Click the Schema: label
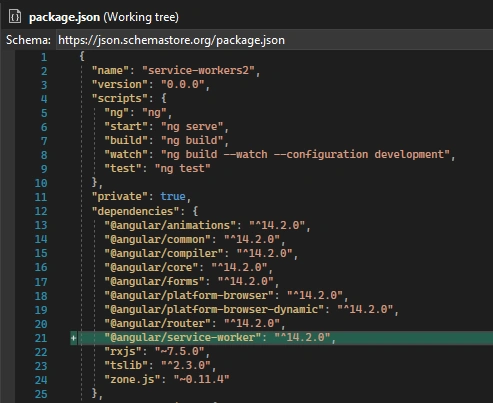 point(28,40)
